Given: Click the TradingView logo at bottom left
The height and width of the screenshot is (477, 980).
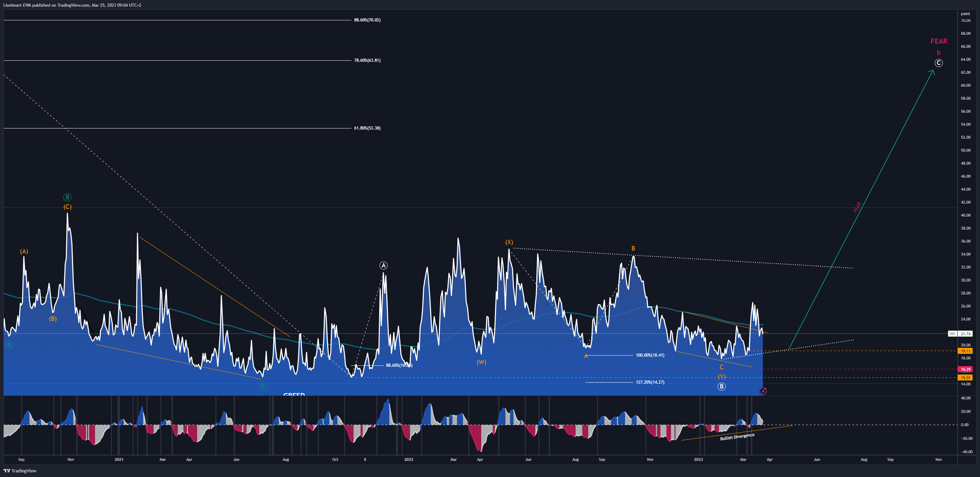Looking at the screenshot, I should coord(20,471).
